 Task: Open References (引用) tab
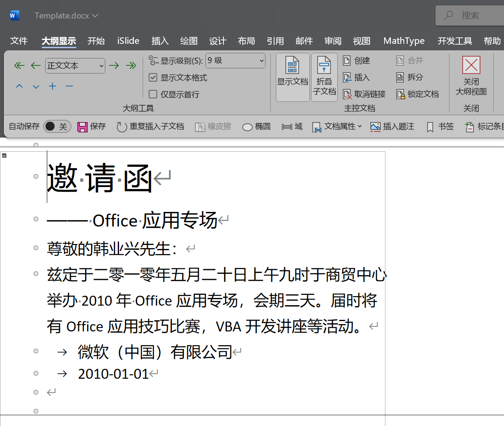tap(275, 41)
